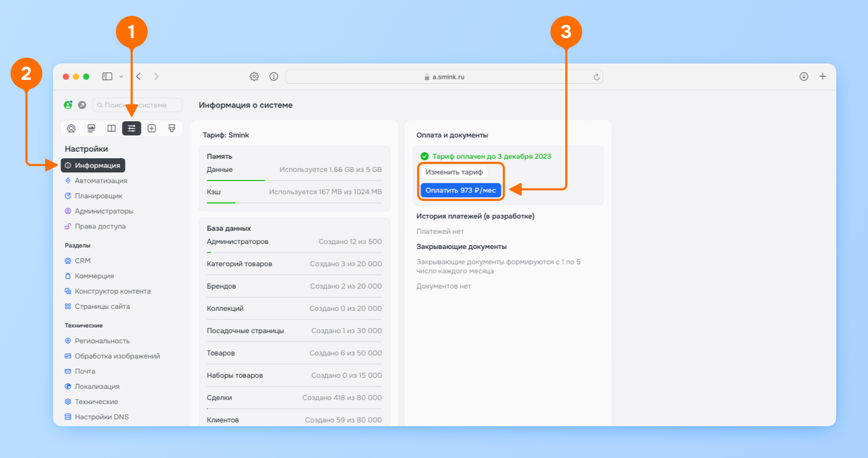Click the browser info circle icon
The height and width of the screenshot is (458, 868).
click(274, 77)
